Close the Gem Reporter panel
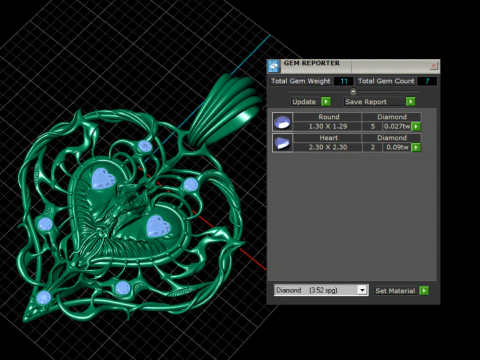The height and width of the screenshot is (360, 480). [433, 66]
